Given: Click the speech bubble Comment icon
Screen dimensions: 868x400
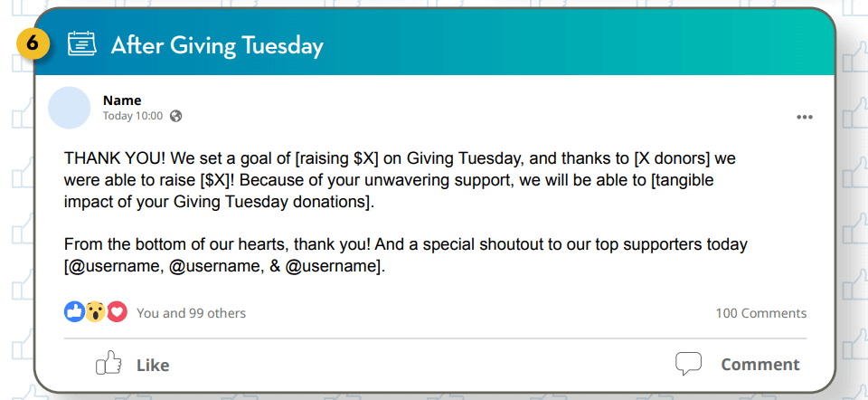Looking at the screenshot, I should click(688, 364).
